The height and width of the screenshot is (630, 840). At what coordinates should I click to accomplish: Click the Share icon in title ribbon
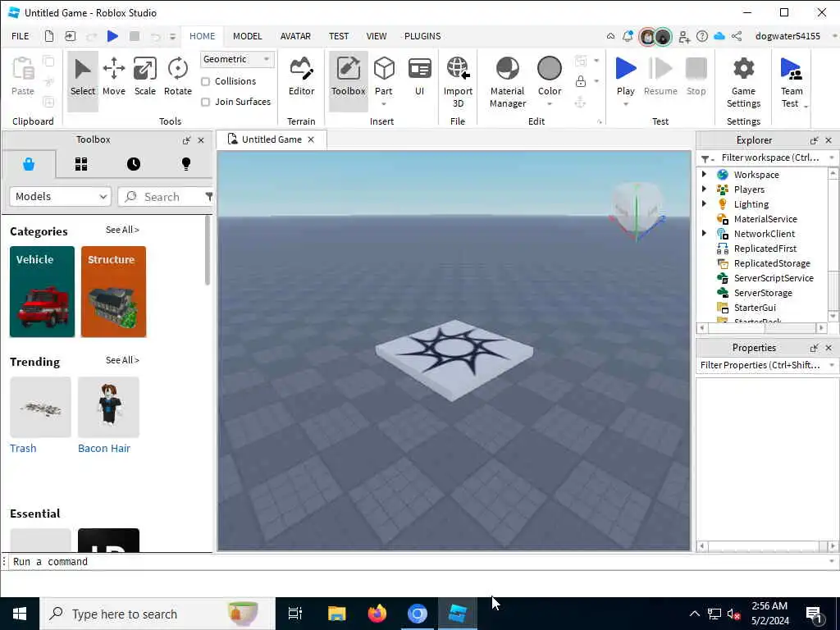tap(737, 36)
